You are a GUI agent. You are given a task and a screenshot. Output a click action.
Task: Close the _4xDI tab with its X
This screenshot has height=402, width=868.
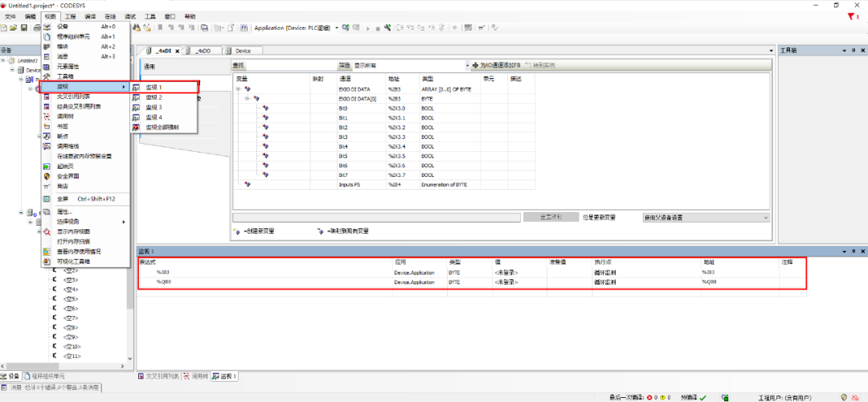(178, 51)
